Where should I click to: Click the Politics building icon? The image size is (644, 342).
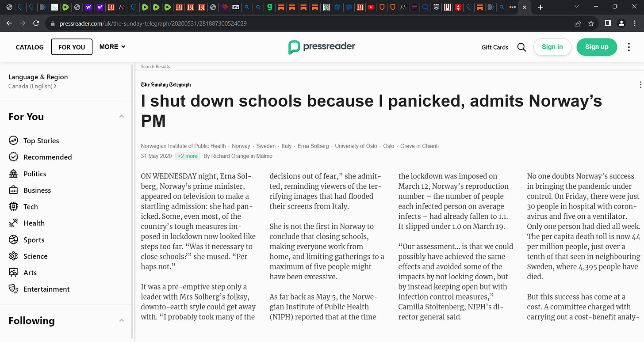tap(13, 174)
